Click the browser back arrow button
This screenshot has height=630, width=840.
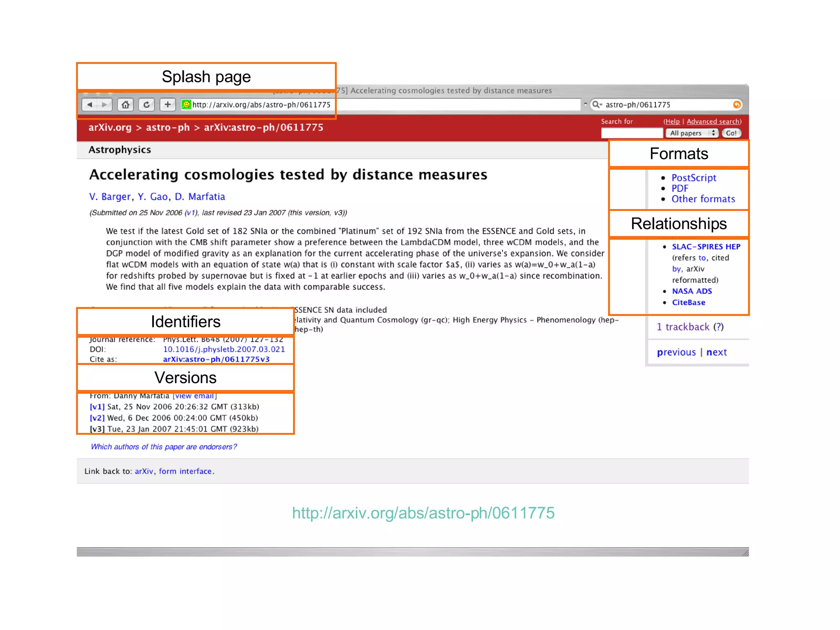[x=89, y=105]
